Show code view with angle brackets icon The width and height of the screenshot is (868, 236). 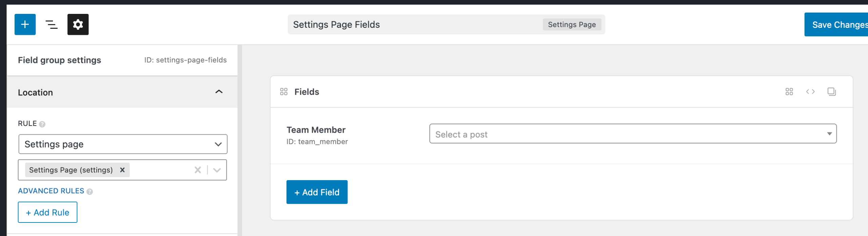pos(810,92)
